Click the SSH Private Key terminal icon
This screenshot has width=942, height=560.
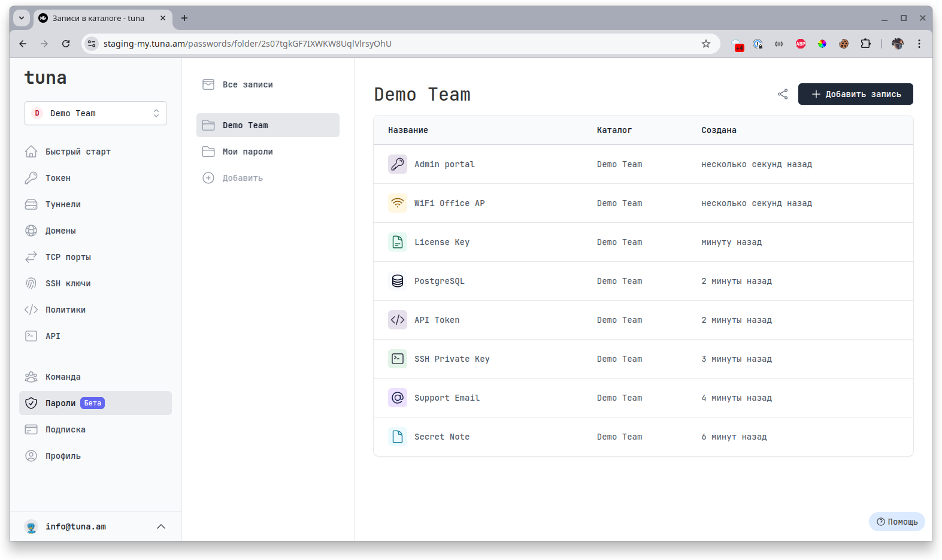coord(398,359)
